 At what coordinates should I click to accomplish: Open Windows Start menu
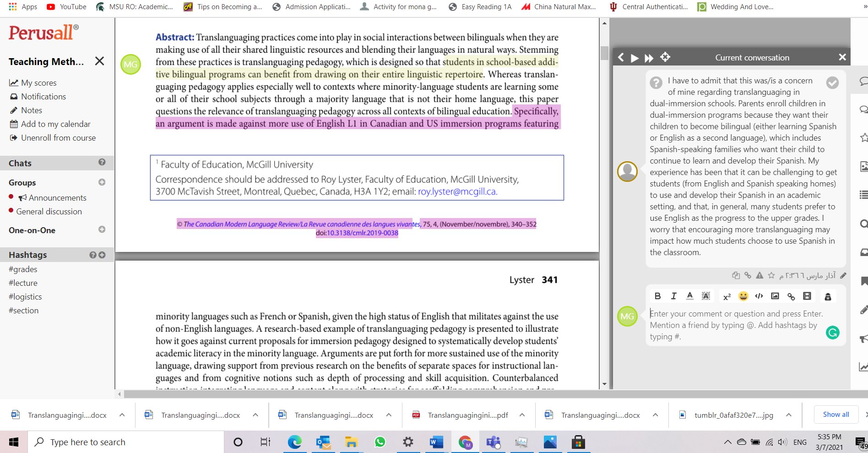pos(14,442)
